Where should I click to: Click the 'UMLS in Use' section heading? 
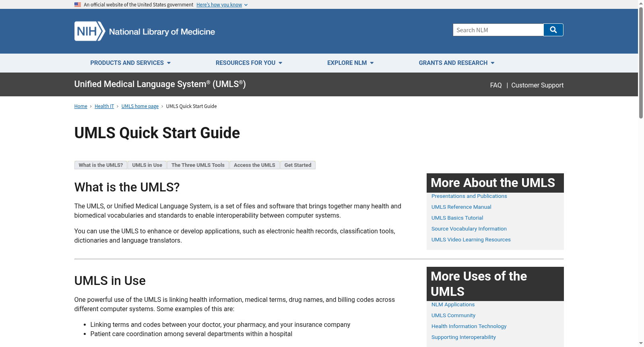[x=110, y=281]
